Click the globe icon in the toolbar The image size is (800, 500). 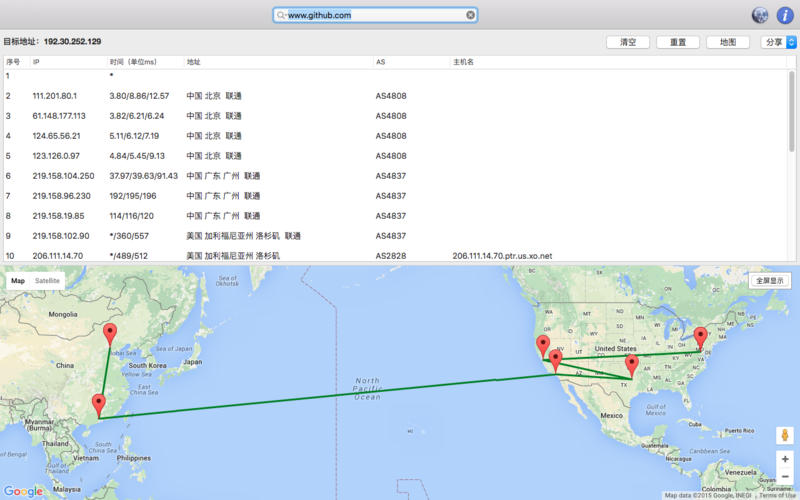pos(759,15)
